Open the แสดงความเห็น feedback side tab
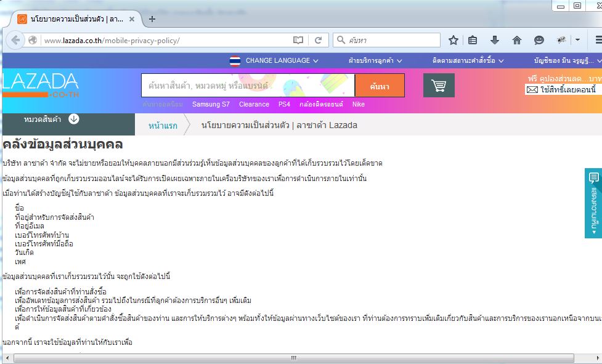This screenshot has height=364, width=602. 593,203
